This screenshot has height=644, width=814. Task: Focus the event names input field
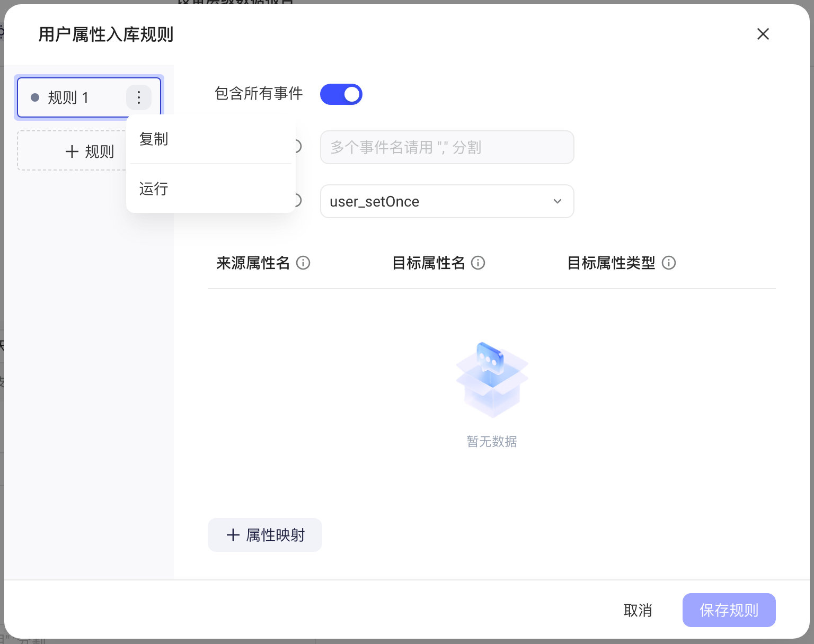[x=447, y=147]
